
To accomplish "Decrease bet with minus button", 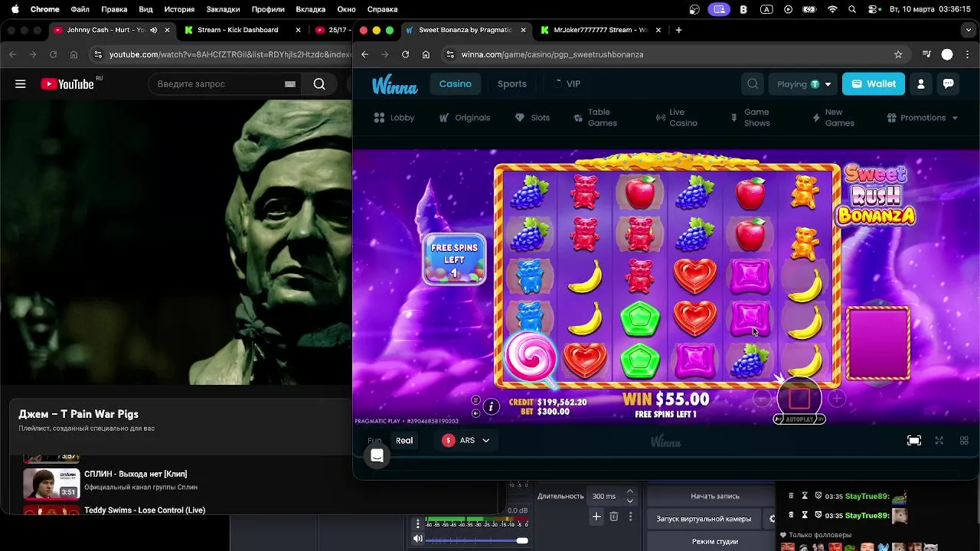I will point(761,398).
